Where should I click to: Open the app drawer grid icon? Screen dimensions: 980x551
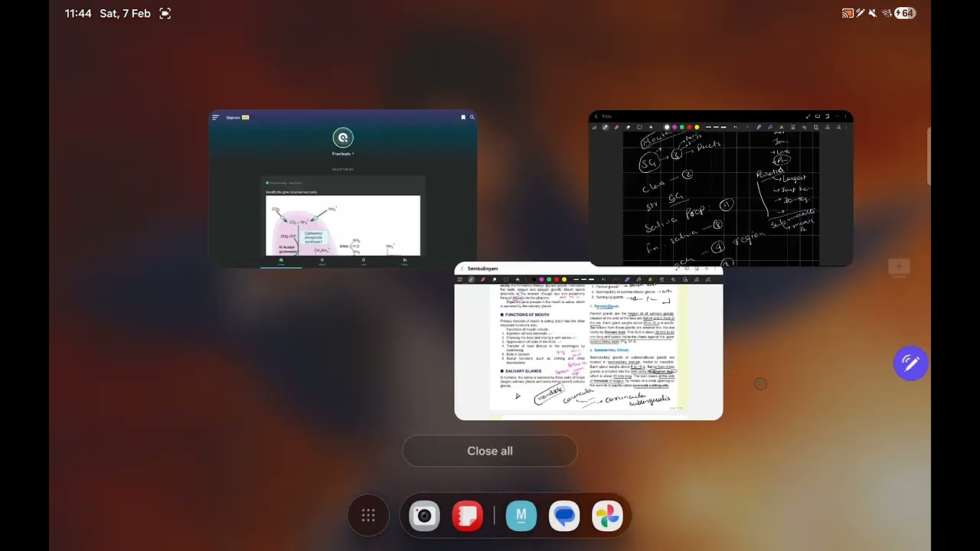368,516
